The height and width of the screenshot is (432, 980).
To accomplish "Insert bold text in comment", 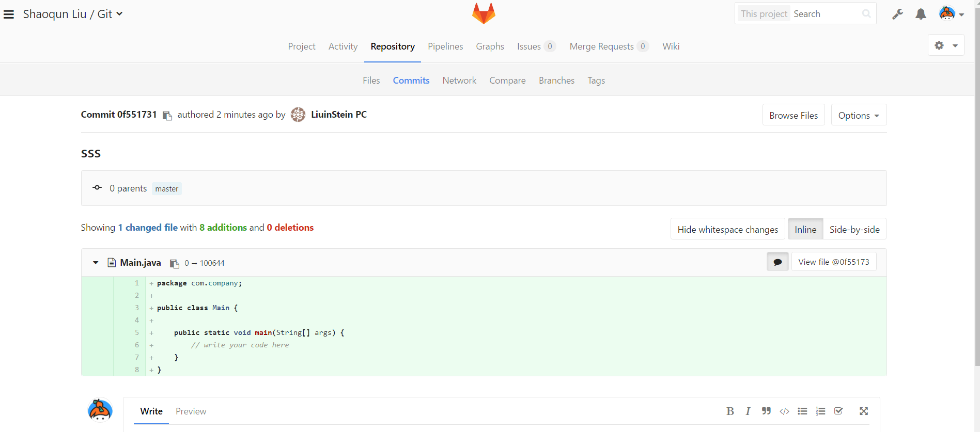I will tap(730, 411).
